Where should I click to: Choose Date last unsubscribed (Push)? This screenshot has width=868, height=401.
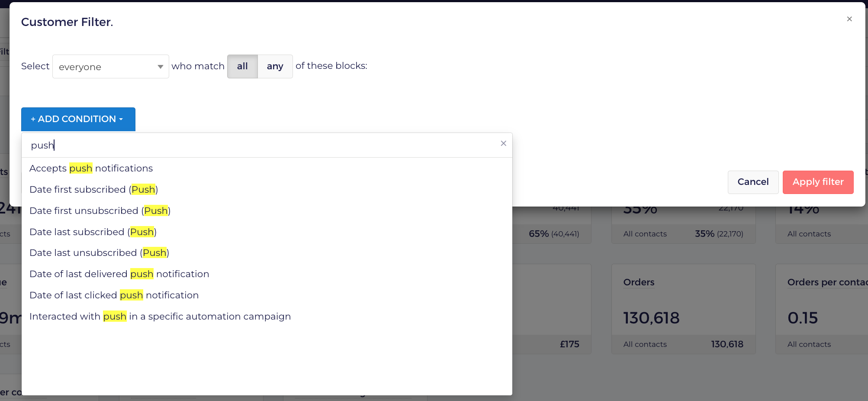(x=99, y=252)
